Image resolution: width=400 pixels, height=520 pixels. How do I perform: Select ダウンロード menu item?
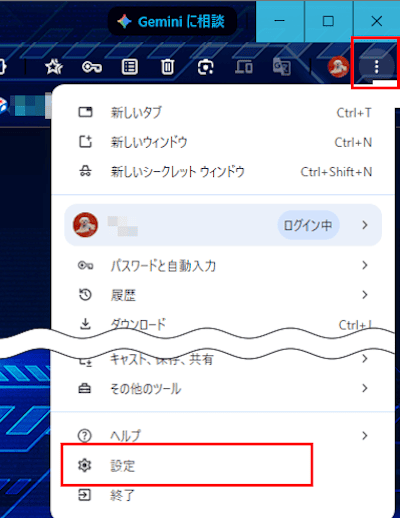coord(223,323)
